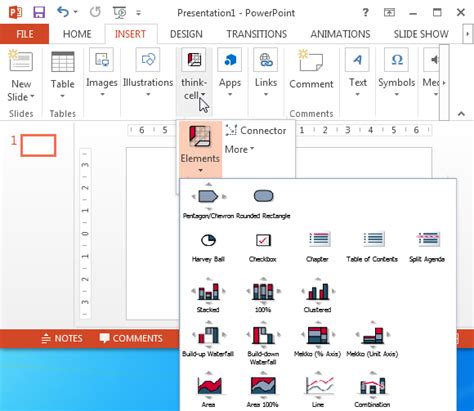Switch to the SLIDE SHOW tab
The height and width of the screenshot is (411, 474).
pos(421,34)
